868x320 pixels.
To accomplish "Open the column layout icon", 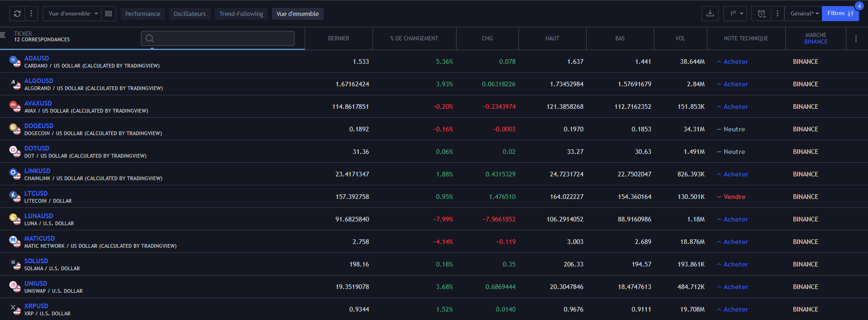I will point(108,14).
